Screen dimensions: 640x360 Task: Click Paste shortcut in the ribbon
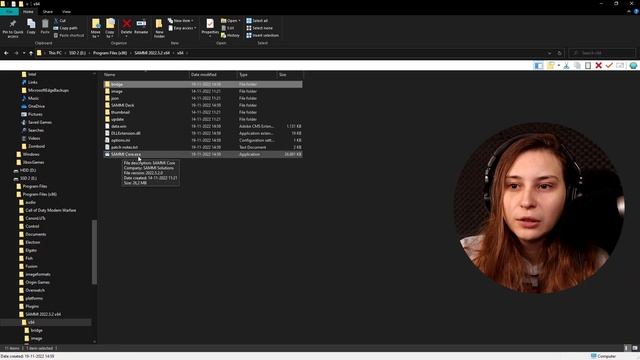(x=69, y=36)
